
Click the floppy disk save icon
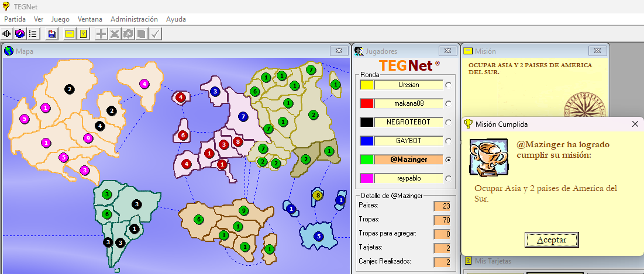(x=52, y=34)
